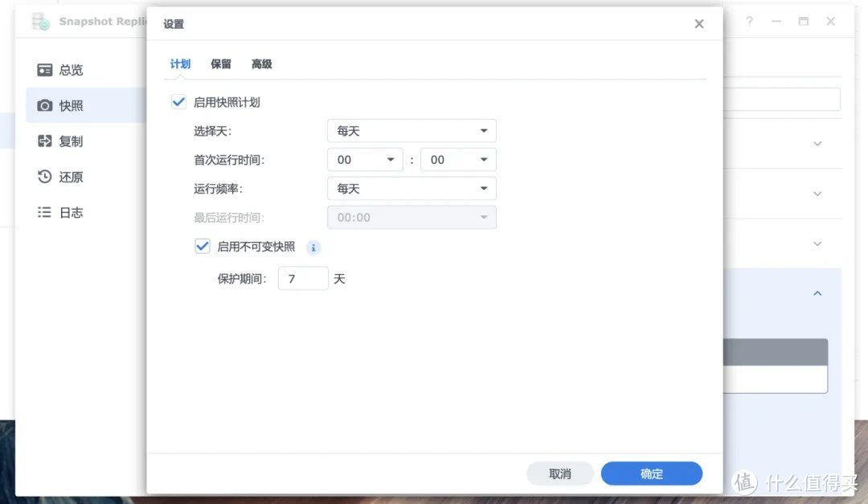
Task: Select the 总览 overview icon in sidebar
Action: 46,70
